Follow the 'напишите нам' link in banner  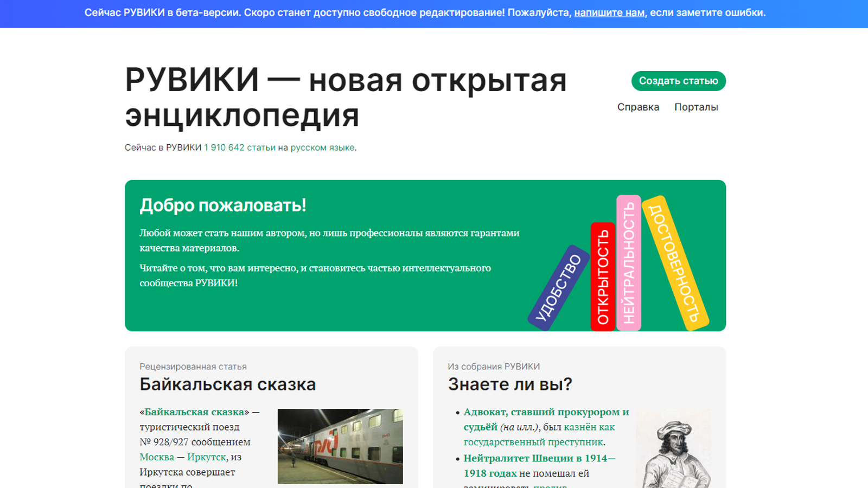pyautogui.click(x=609, y=12)
